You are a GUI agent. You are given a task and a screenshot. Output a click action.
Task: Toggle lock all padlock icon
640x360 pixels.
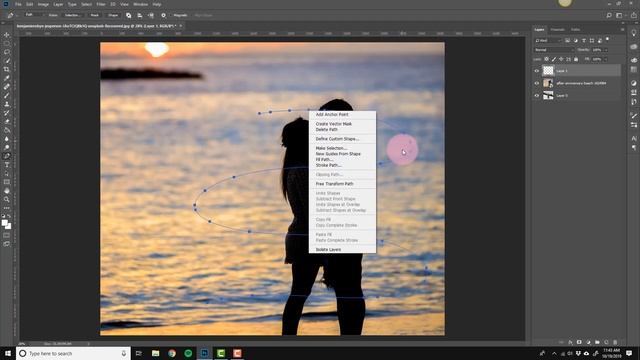576,59
